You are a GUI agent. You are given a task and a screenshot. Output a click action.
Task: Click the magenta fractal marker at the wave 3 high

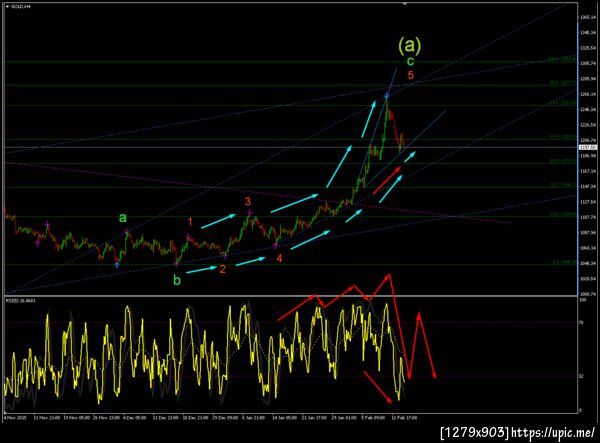click(x=249, y=212)
